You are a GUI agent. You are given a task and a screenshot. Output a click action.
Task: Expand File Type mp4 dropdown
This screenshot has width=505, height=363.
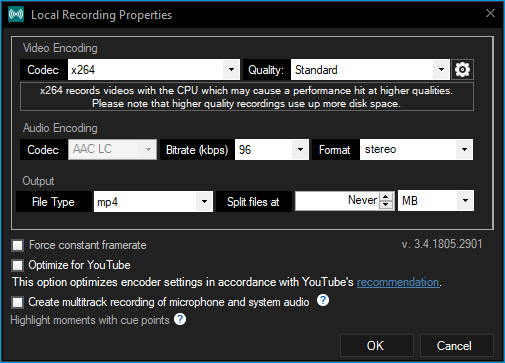153,201
